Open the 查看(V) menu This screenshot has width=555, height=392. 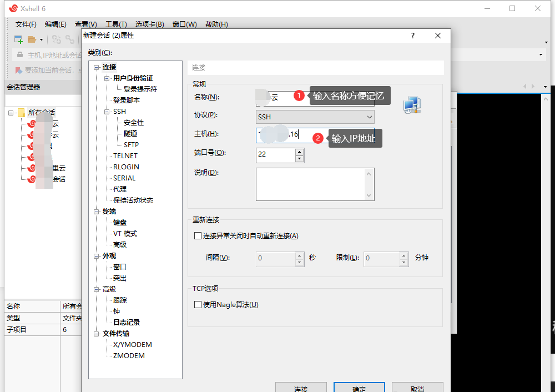pyautogui.click(x=85, y=24)
